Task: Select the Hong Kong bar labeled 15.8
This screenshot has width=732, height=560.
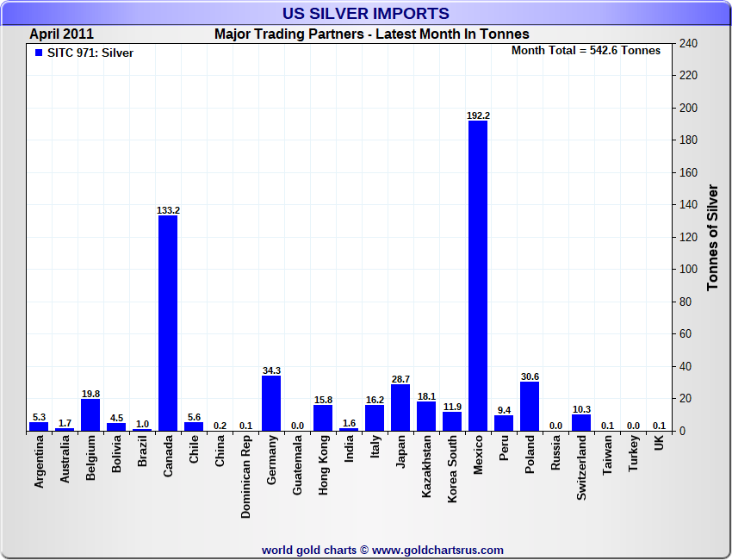Action: click(323, 418)
